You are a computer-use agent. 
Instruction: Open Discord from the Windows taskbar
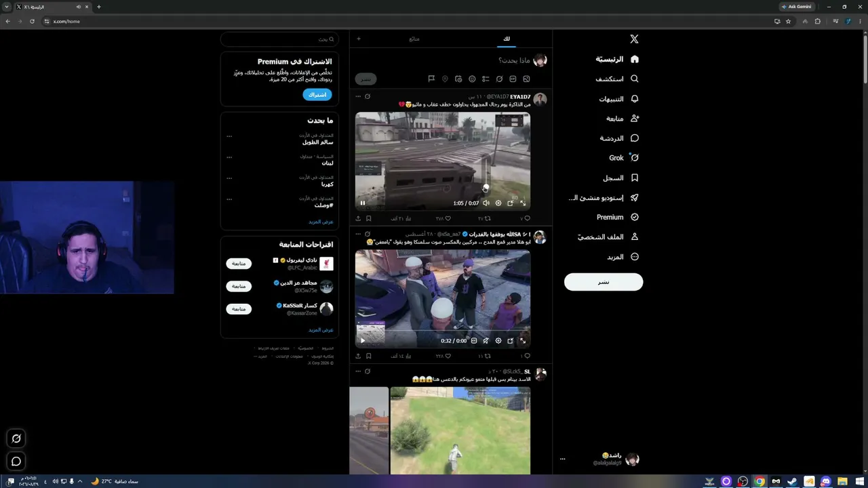825,481
